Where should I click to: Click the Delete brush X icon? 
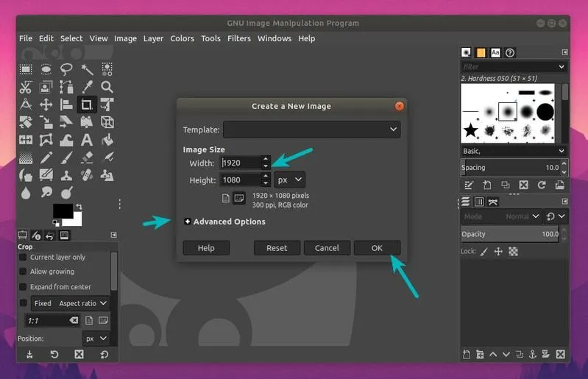point(523,185)
